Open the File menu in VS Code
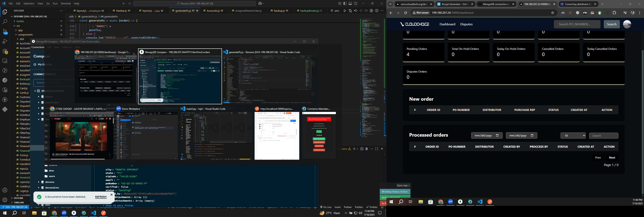This screenshot has height=217, width=644. (11, 3)
